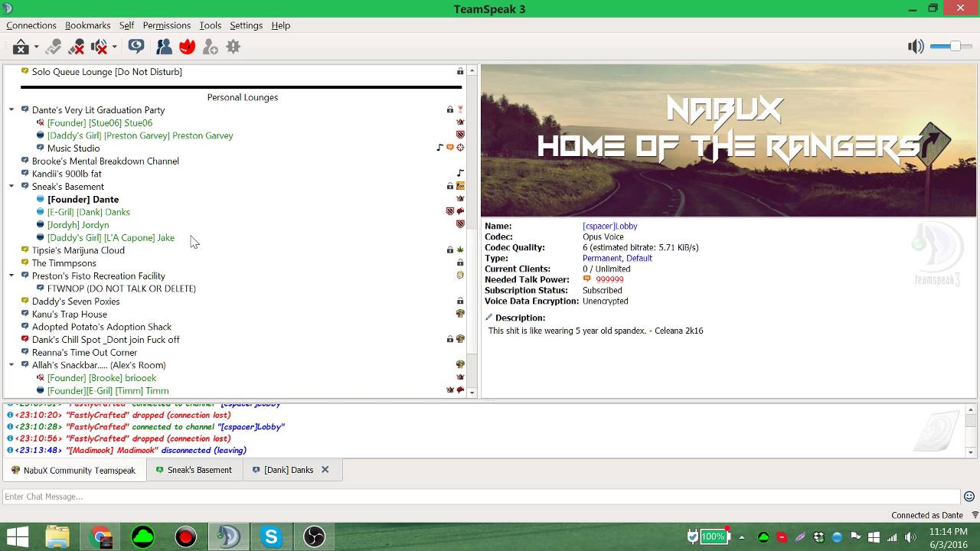Select user [E-Grill] [Dank] Danks
Image resolution: width=980 pixels, height=551 pixels.
(x=88, y=212)
